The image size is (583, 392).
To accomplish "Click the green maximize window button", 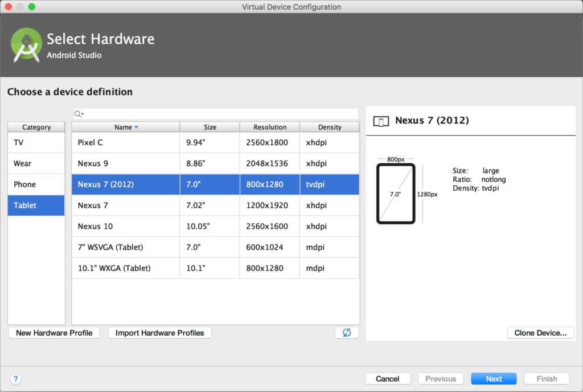I will point(32,7).
